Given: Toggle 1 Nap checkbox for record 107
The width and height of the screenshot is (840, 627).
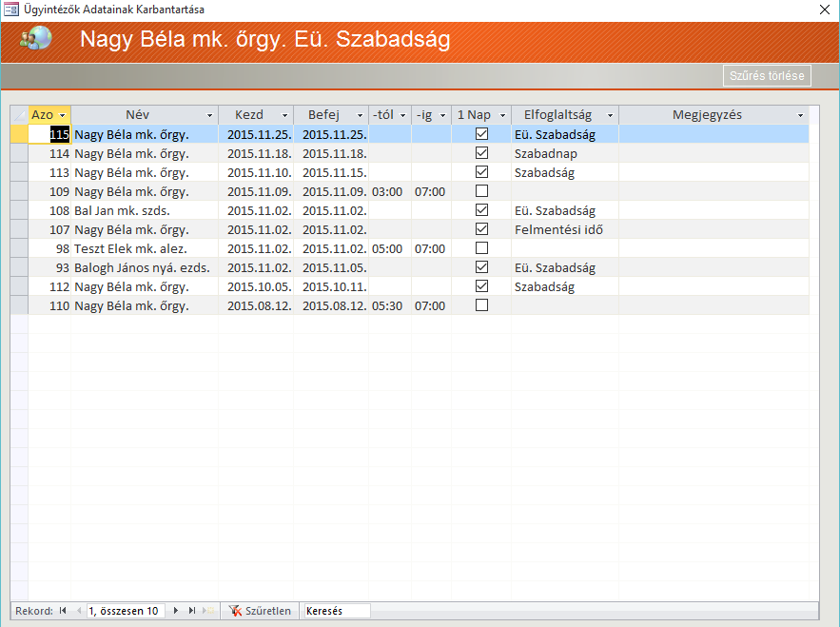Looking at the screenshot, I should tap(481, 229).
